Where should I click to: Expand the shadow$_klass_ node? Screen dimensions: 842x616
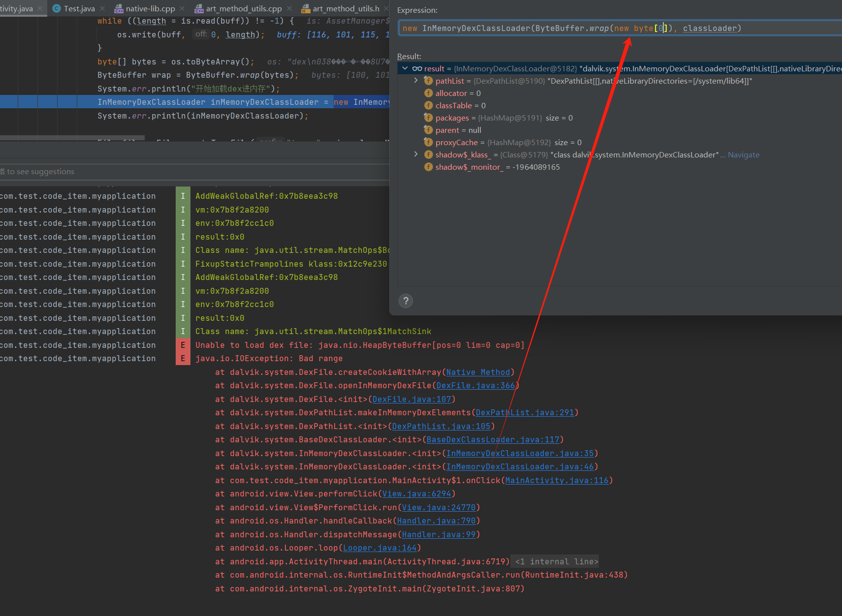click(x=416, y=154)
